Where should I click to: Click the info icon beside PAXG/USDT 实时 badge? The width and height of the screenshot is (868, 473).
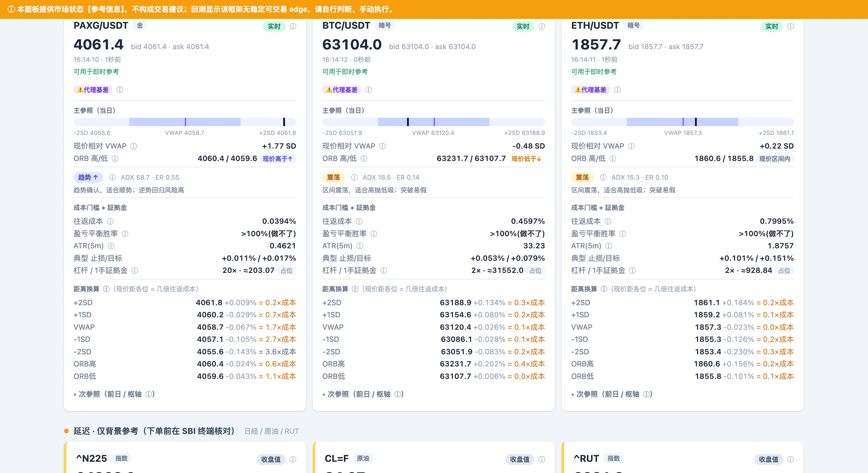pos(293,26)
